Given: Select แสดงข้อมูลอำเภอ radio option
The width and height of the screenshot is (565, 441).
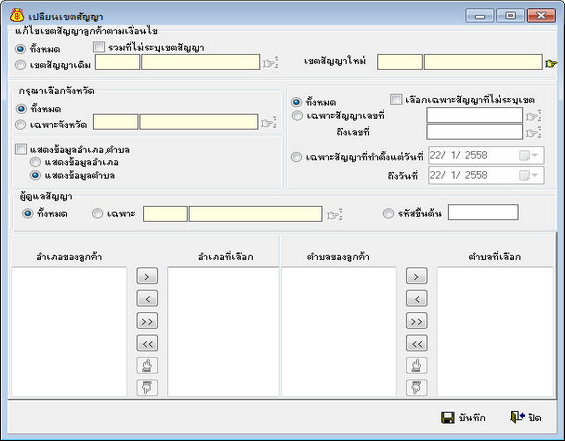Looking at the screenshot, I should [35, 162].
